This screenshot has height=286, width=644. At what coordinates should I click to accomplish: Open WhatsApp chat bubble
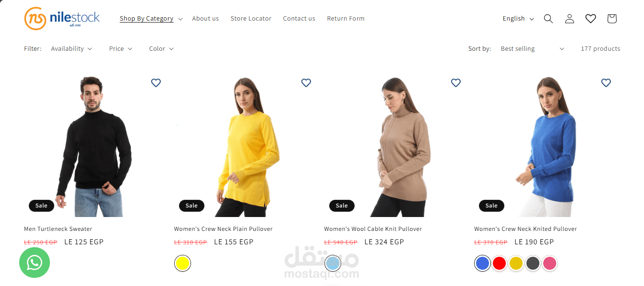tap(35, 263)
